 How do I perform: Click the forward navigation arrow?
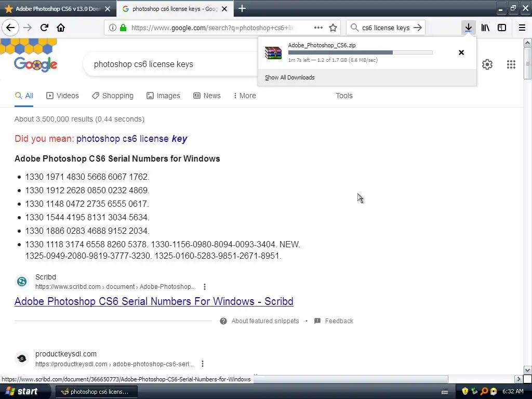[28, 28]
